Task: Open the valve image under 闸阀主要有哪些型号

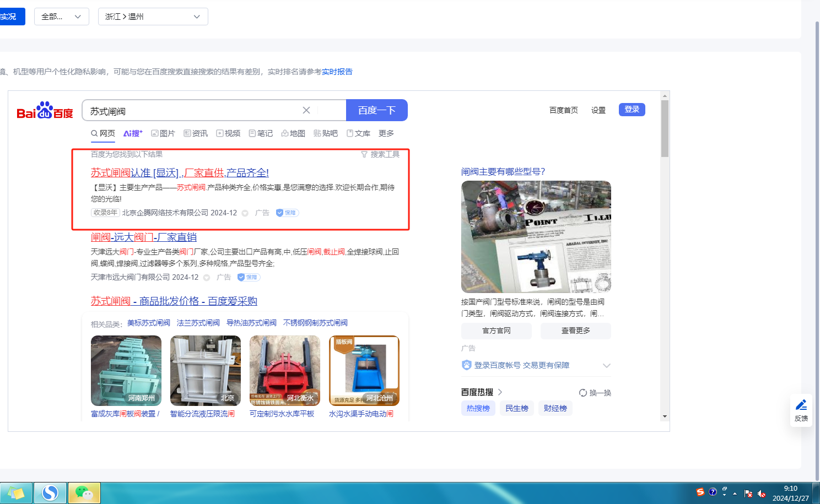Action: click(x=536, y=237)
